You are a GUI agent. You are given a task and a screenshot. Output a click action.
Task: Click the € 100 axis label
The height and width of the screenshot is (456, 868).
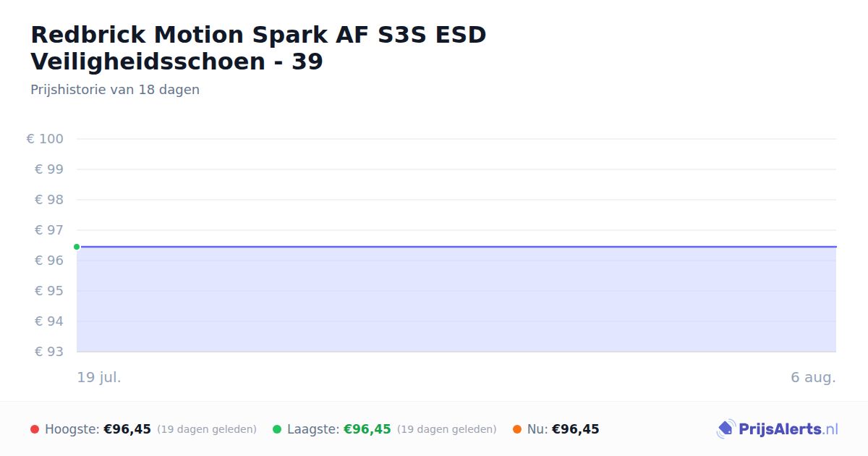(x=45, y=139)
